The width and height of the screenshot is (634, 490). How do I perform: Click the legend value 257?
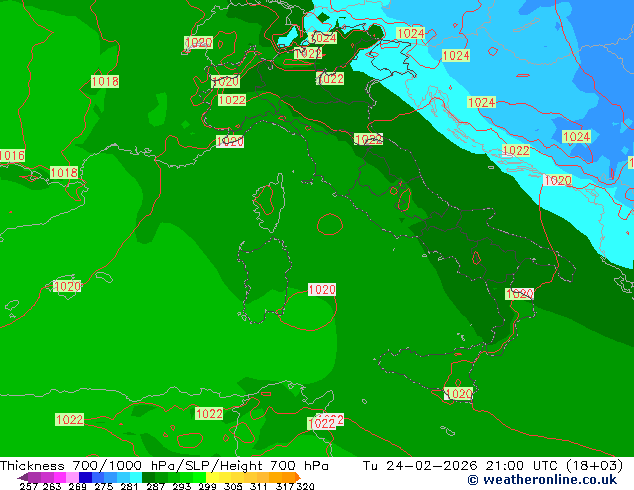point(29,486)
